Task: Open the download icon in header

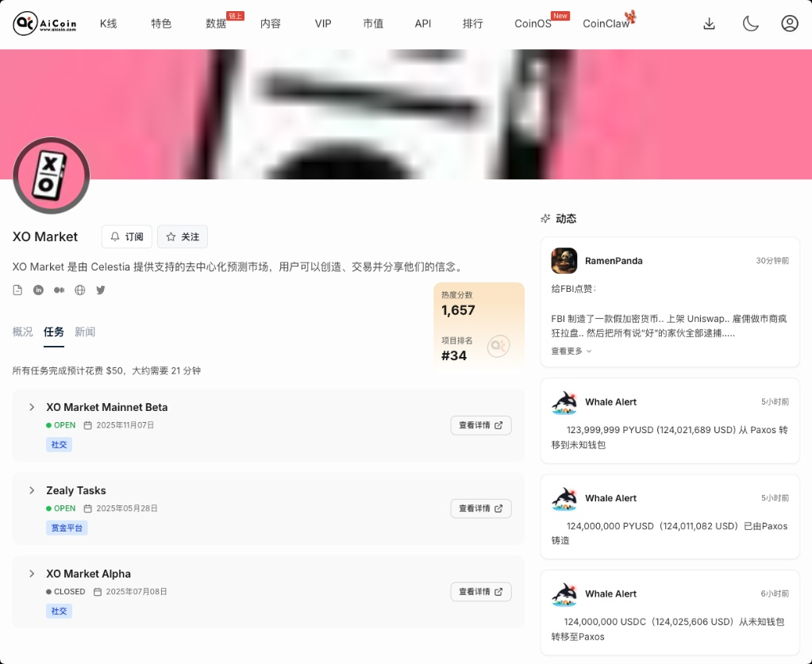Action: pos(709,23)
